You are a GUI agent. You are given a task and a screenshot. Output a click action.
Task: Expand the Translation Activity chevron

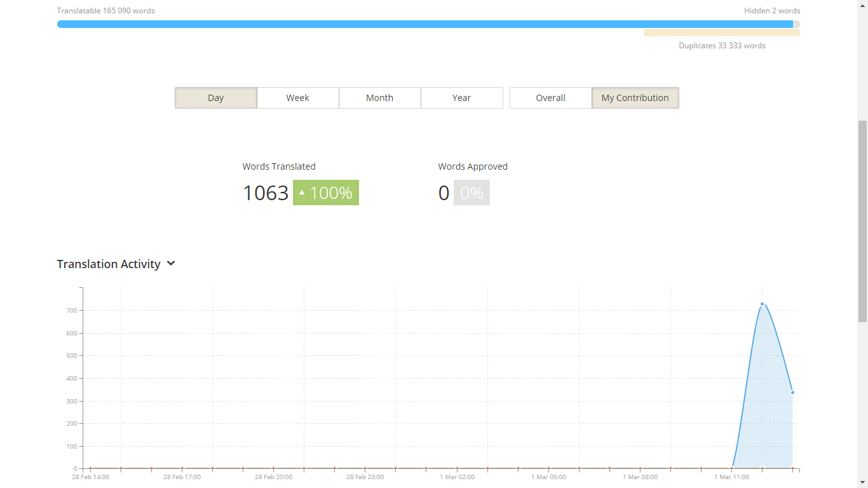click(x=171, y=264)
